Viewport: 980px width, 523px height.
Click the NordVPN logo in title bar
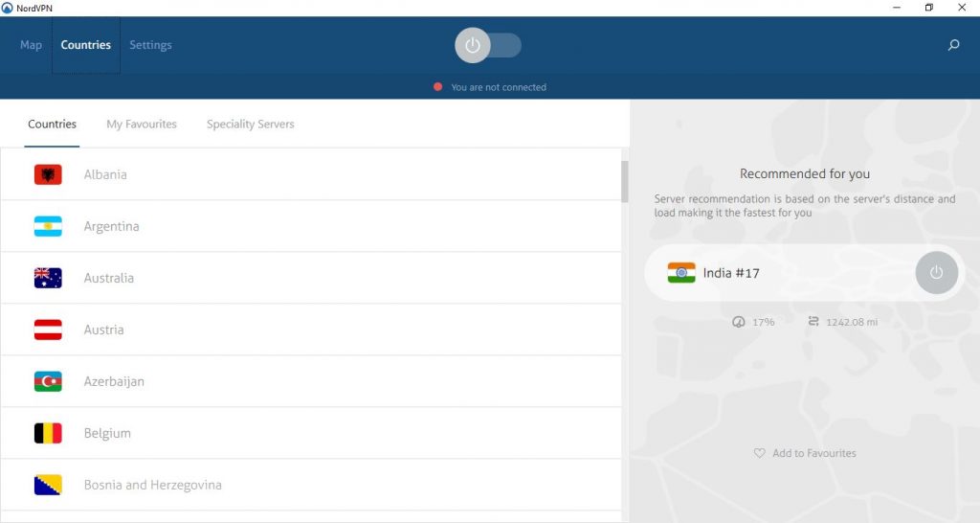point(7,8)
